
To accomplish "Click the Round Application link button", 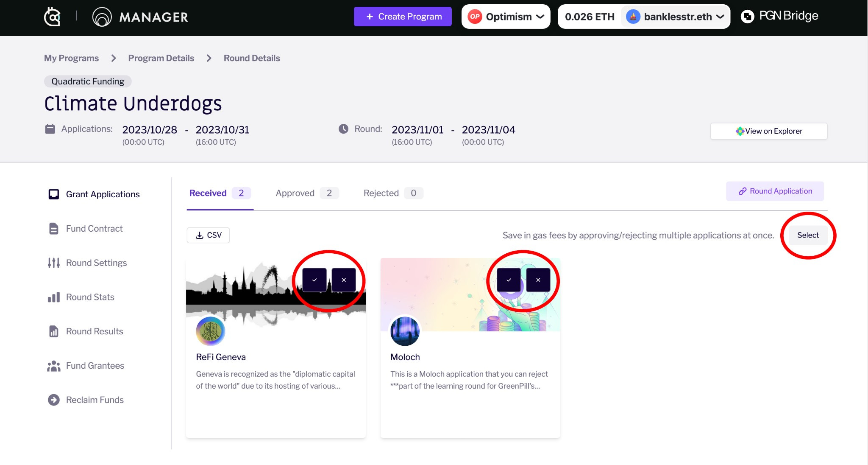I will point(775,191).
